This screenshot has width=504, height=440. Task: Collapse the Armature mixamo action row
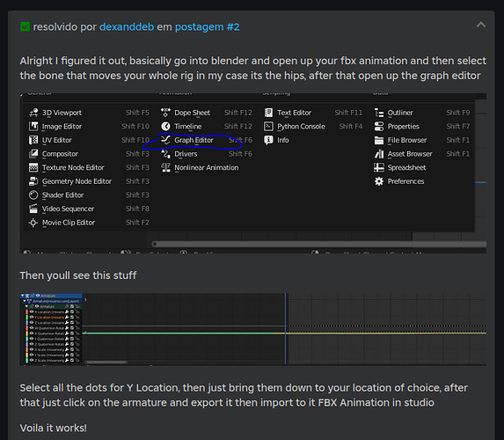25,301
